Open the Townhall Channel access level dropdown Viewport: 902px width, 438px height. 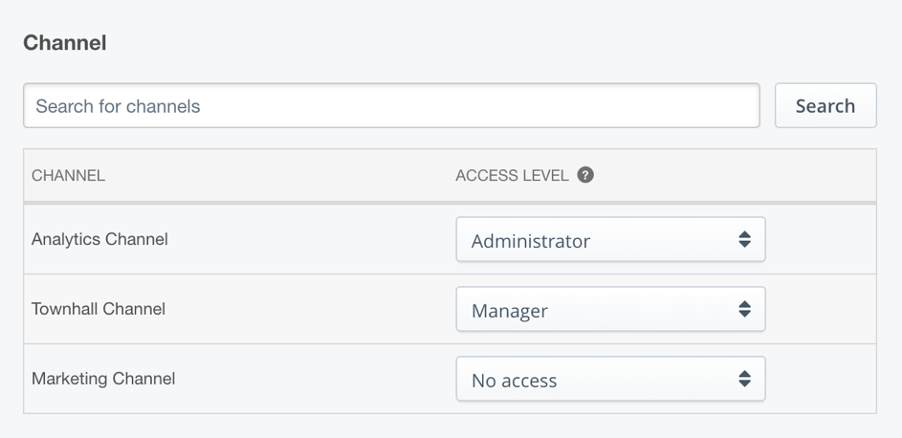coord(610,309)
